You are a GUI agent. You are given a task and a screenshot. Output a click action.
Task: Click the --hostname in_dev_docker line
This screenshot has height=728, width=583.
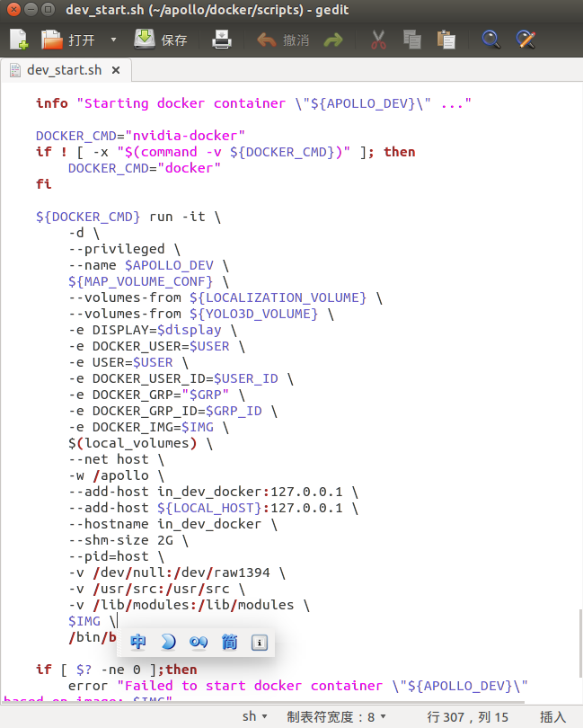point(172,524)
